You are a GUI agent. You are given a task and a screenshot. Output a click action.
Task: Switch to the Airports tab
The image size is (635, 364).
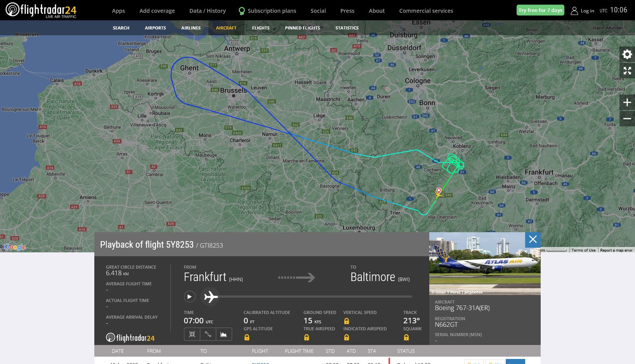click(x=155, y=28)
